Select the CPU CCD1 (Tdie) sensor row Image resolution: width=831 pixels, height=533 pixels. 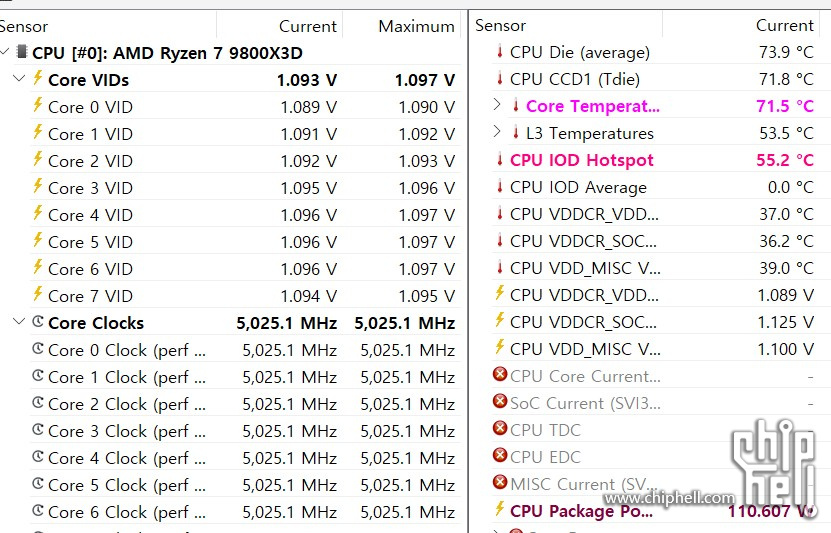(x=574, y=79)
